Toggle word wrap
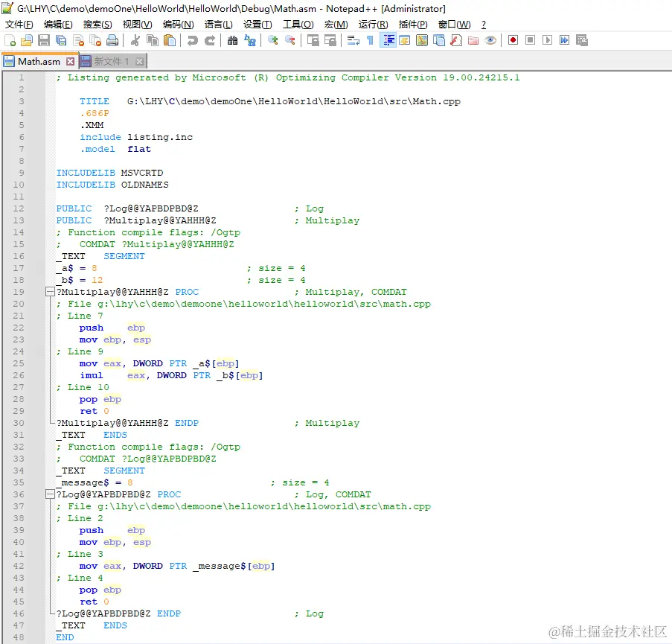Screen dimensions: 672x644 (353, 40)
